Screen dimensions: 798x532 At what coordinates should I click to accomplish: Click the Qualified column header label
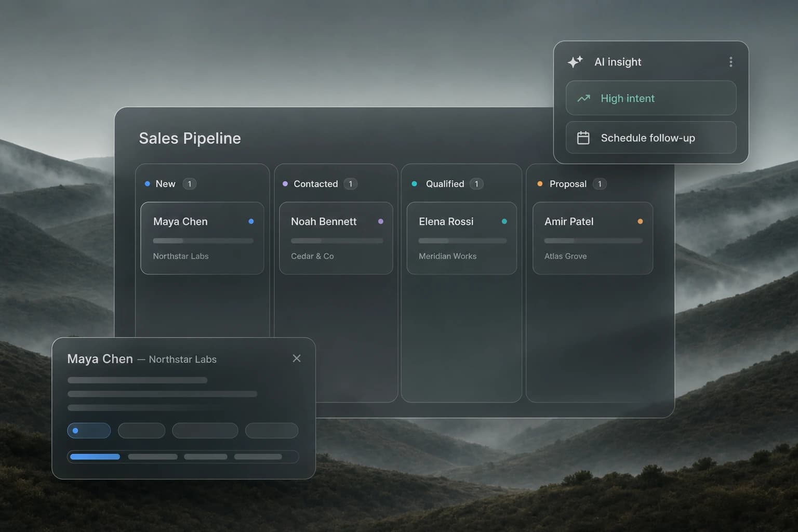[x=445, y=184]
